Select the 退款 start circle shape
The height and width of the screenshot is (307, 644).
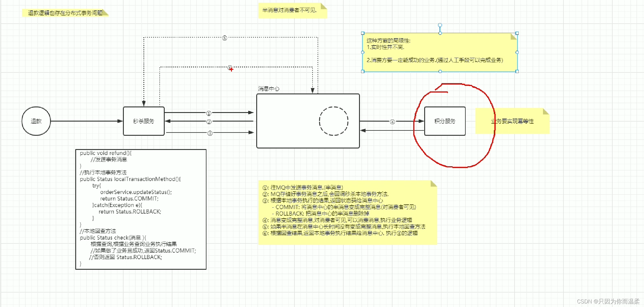36,121
